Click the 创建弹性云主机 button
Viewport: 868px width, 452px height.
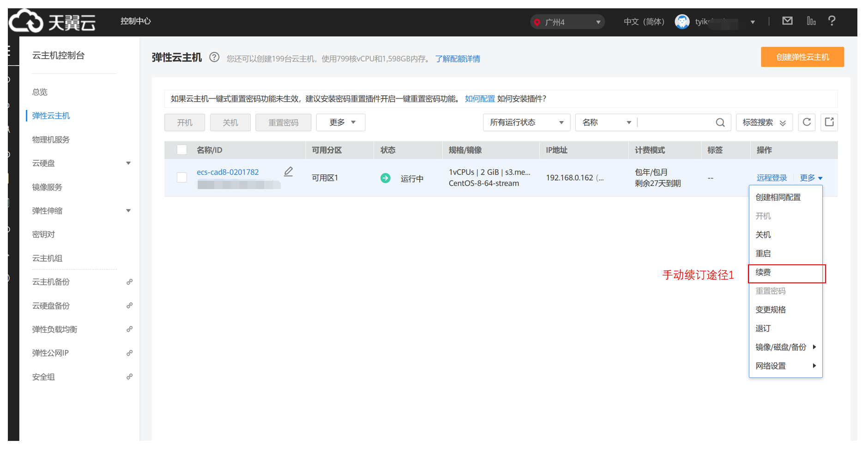(802, 57)
